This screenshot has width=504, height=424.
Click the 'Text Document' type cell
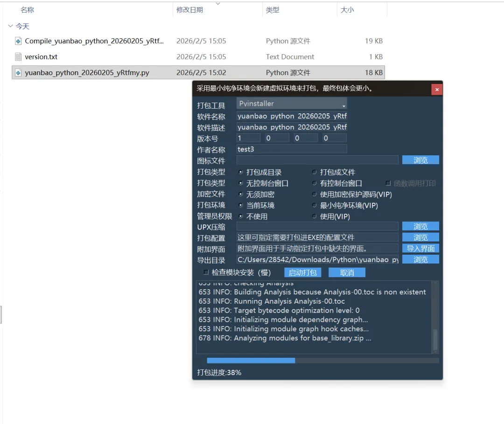click(290, 57)
